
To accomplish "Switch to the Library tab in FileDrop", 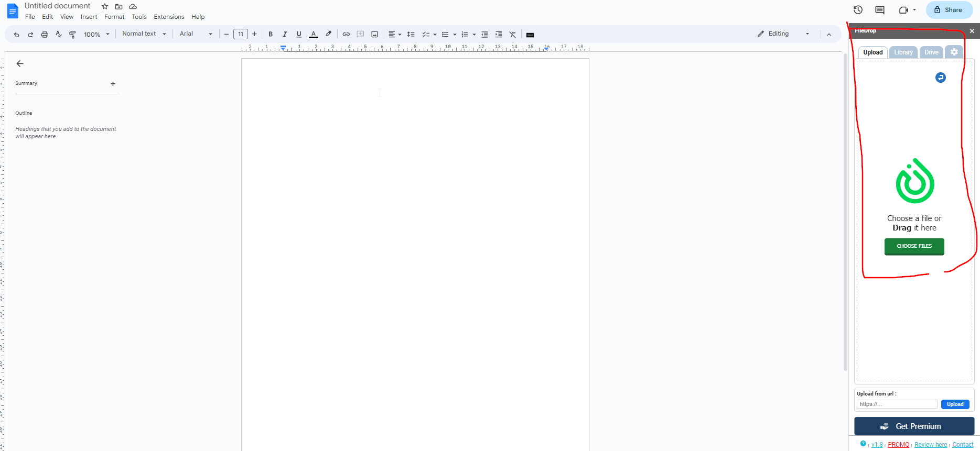I will tap(903, 52).
